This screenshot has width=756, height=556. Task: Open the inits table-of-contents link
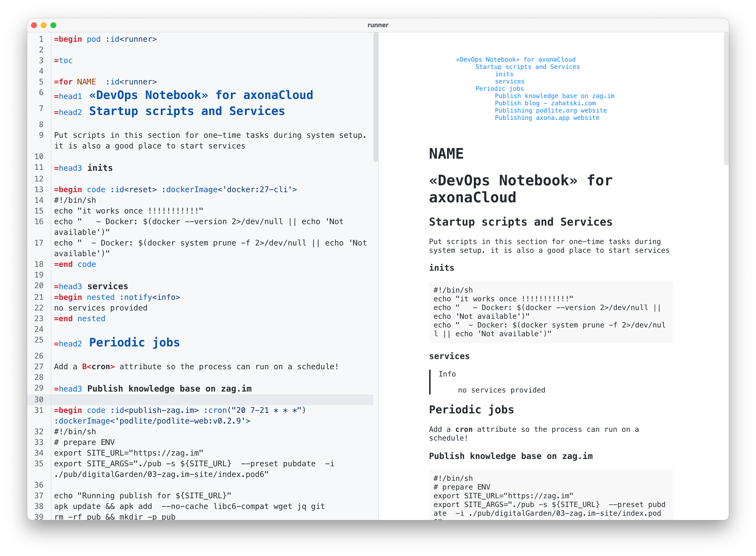tap(504, 74)
